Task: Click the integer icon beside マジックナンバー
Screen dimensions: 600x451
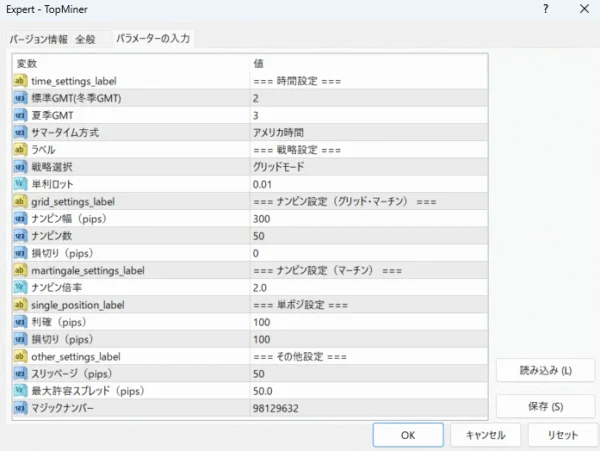Action: pyautogui.click(x=20, y=408)
